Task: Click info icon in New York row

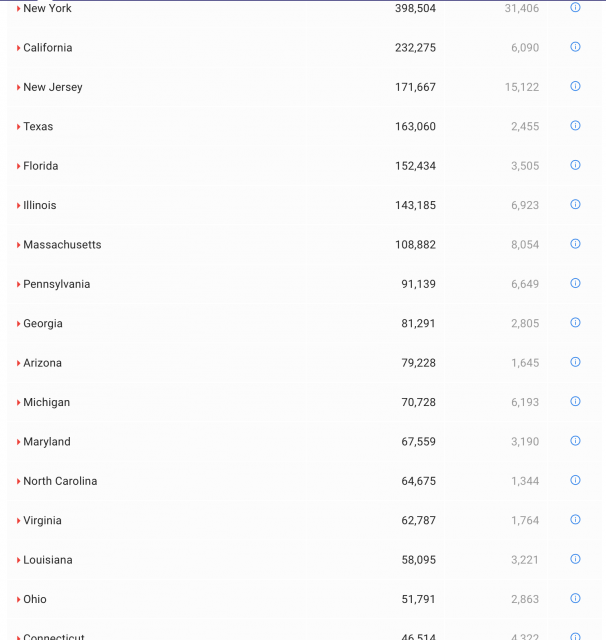Action: (575, 7)
